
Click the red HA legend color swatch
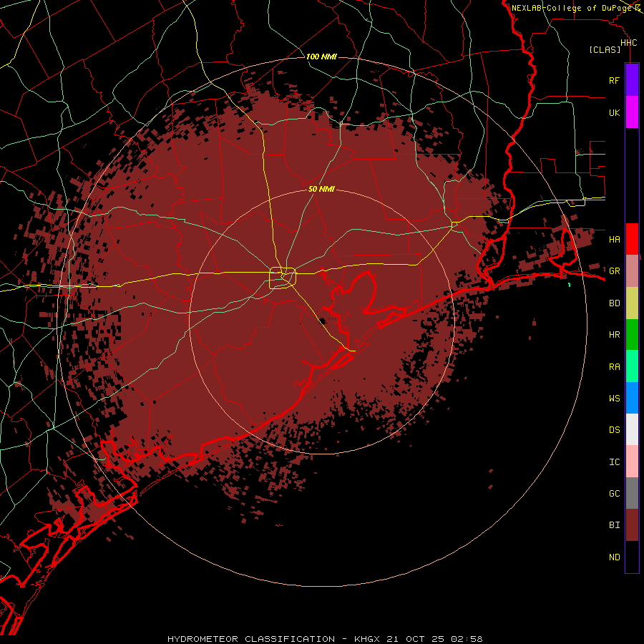click(632, 239)
